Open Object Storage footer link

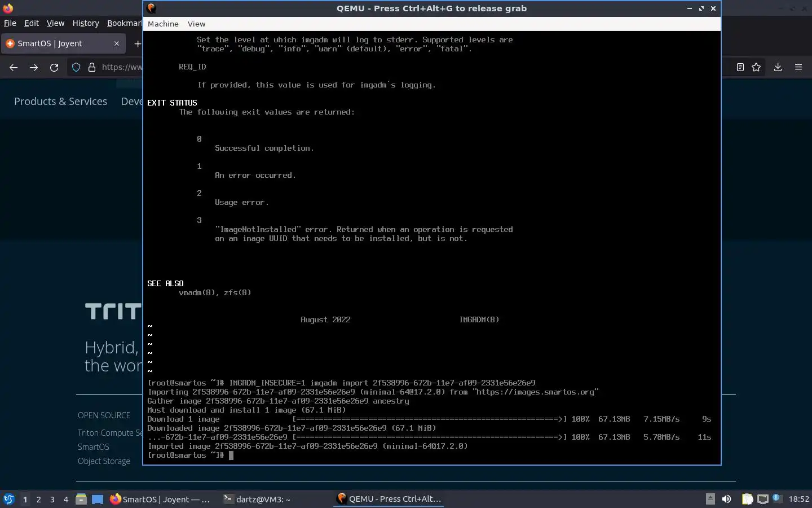point(104,461)
